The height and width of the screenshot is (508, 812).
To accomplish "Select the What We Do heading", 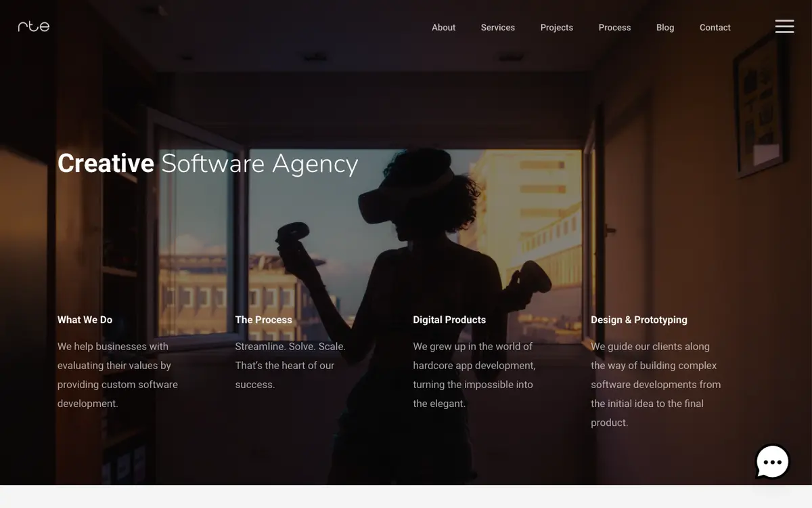I will (x=85, y=320).
